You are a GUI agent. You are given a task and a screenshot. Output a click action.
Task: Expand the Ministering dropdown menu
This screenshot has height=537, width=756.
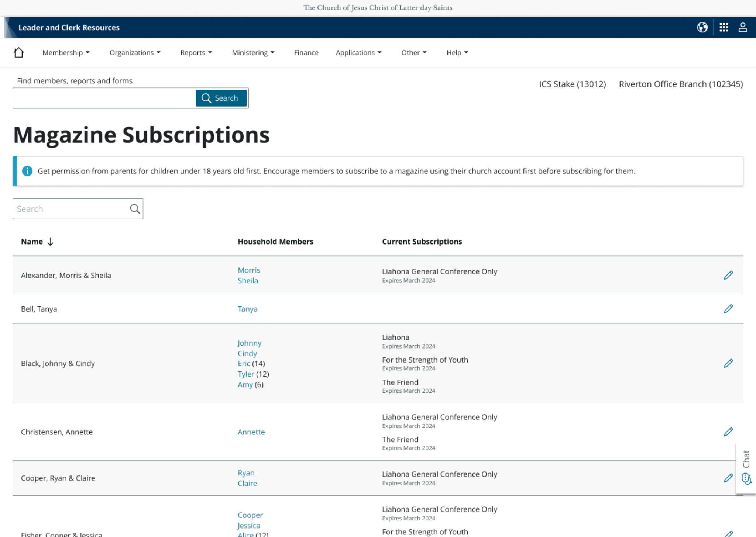[x=253, y=53]
